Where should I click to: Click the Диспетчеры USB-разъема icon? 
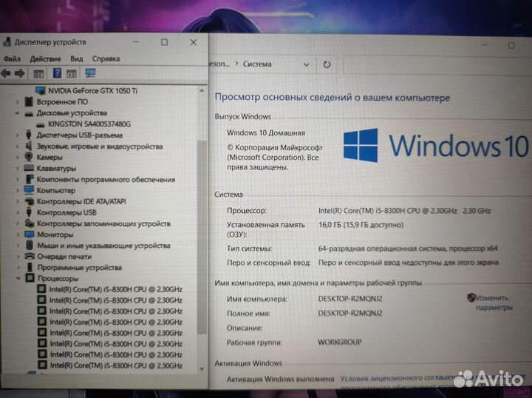29,135
